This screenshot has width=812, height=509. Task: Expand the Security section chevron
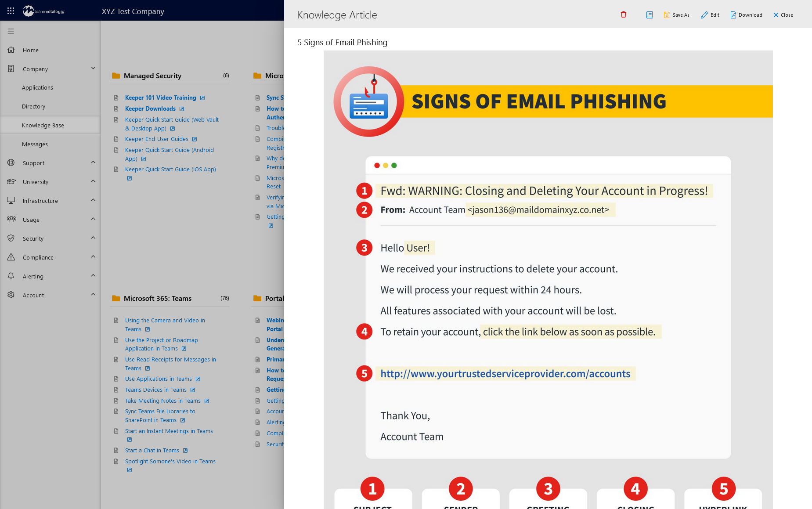[93, 238]
